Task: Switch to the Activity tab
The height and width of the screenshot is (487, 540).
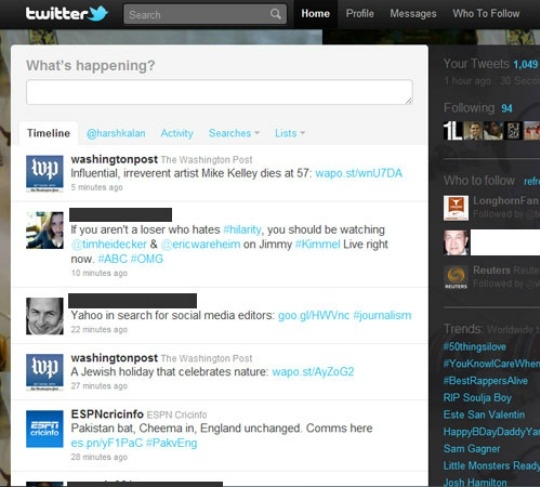Action: click(177, 133)
